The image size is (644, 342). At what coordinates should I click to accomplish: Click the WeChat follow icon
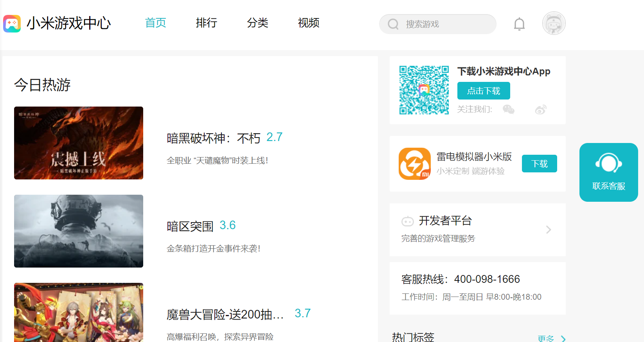[x=508, y=109]
